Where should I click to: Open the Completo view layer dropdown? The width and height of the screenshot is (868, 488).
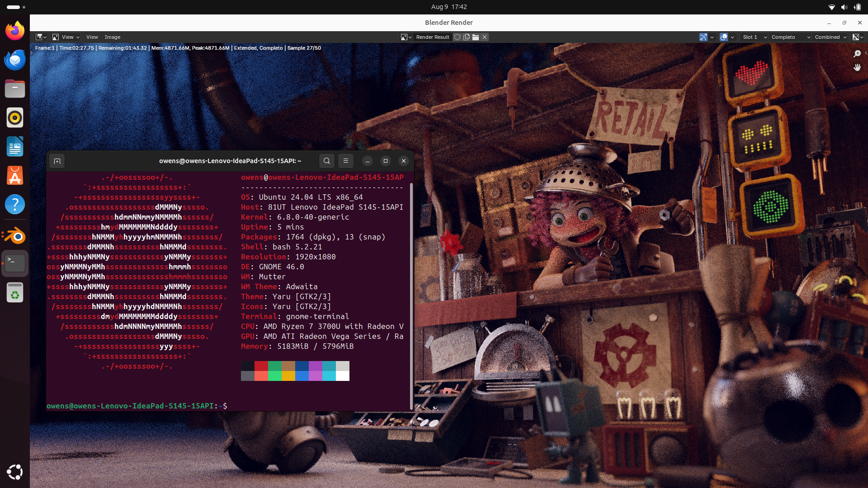coord(790,37)
